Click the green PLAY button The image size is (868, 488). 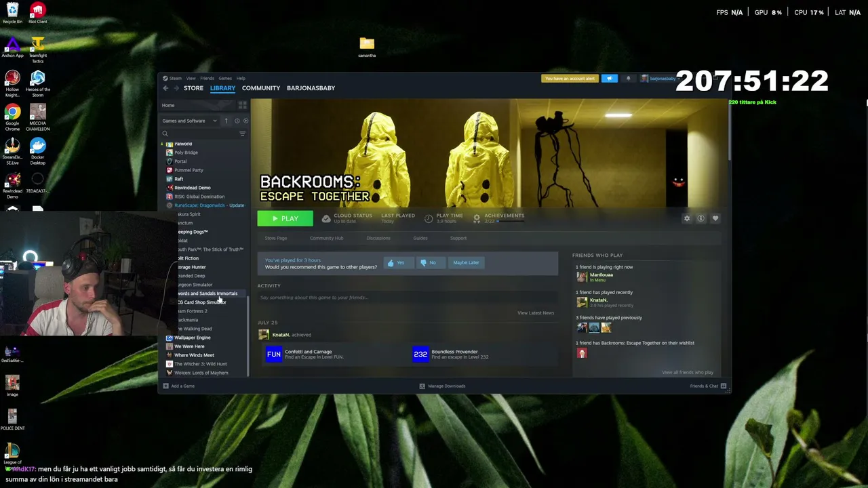(x=285, y=218)
